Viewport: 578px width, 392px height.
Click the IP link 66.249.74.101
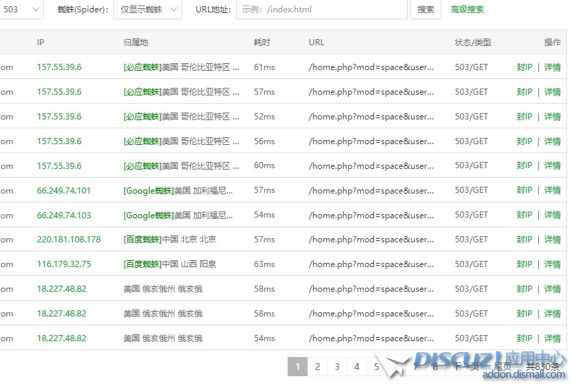tap(64, 191)
